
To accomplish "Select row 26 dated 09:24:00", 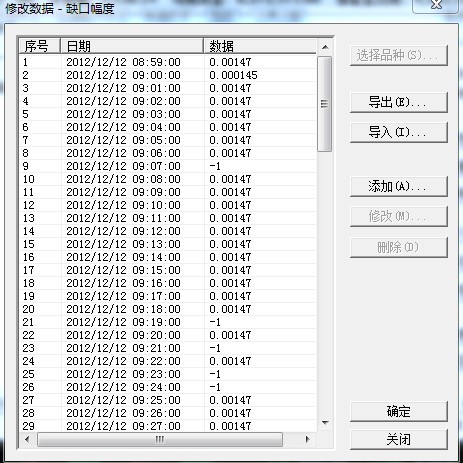I will 168,387.
